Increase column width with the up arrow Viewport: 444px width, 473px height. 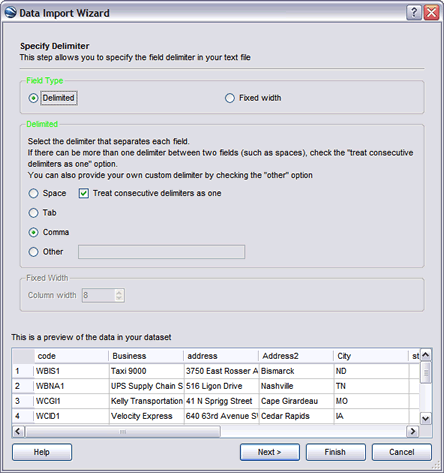[x=119, y=292]
